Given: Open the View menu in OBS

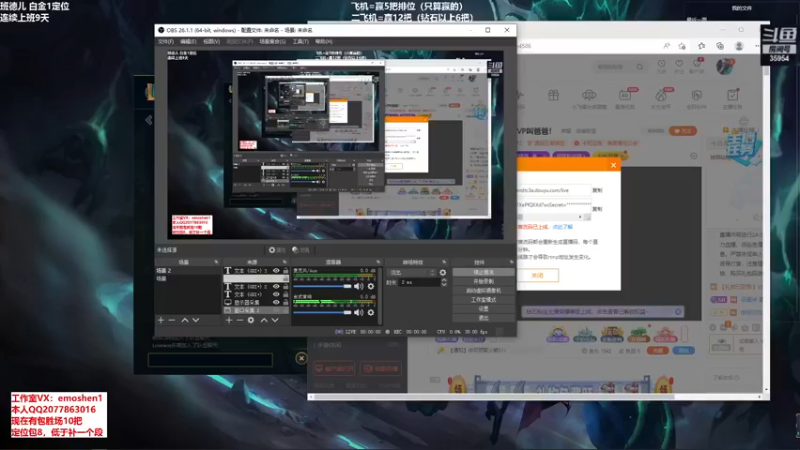Looking at the screenshot, I should point(211,42).
